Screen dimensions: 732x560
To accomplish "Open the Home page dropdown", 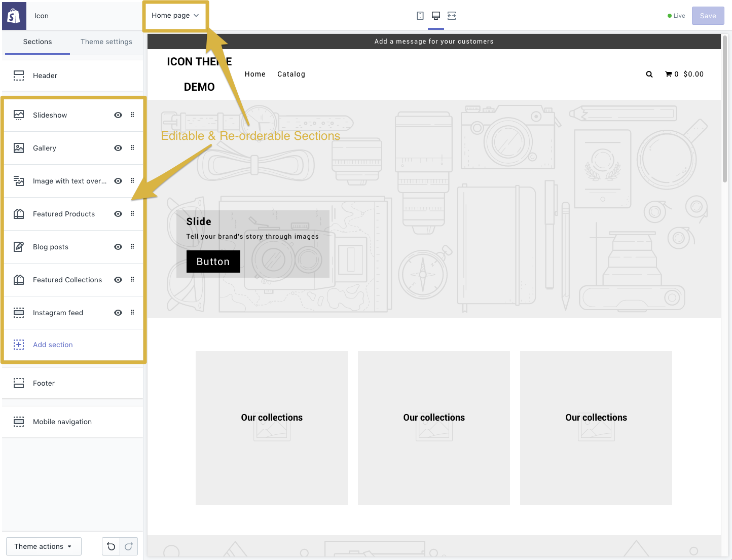I will tap(175, 16).
